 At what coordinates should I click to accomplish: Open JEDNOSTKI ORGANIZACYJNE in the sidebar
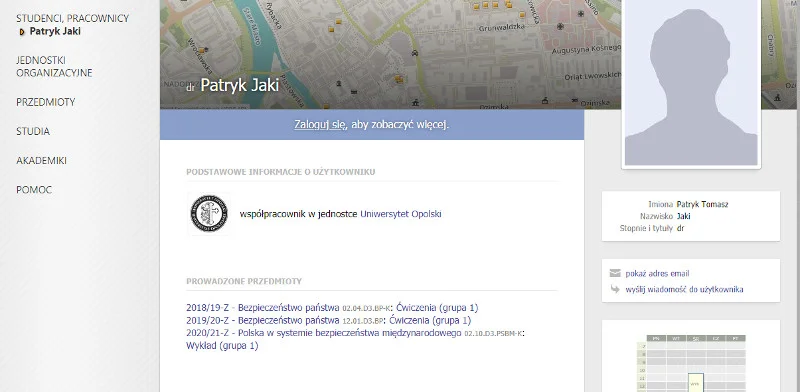54,66
